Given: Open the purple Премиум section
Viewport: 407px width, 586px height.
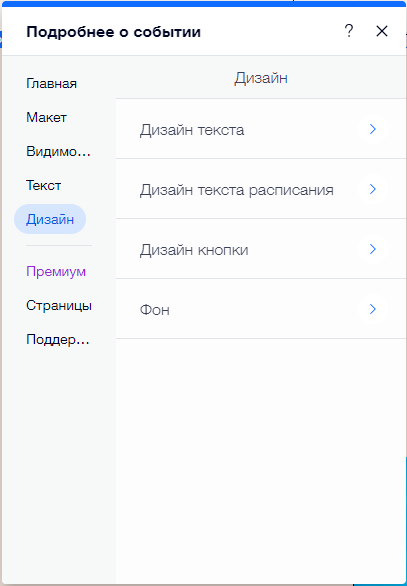Looking at the screenshot, I should (56, 272).
